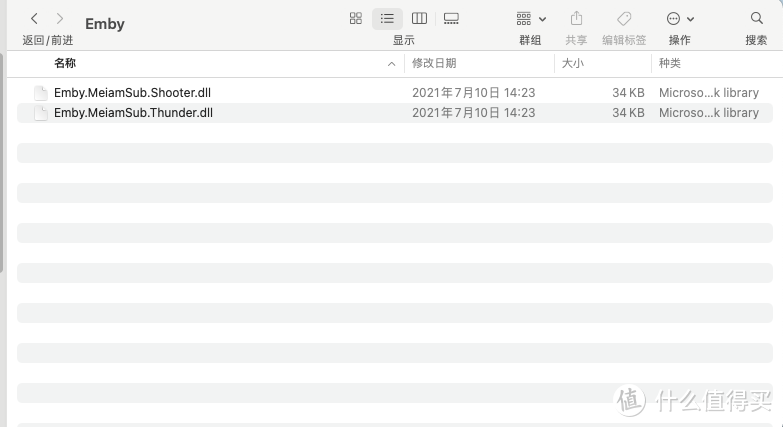
Task: Select file Emby.MeiamSub.Thunder.dll
Action: (133, 113)
